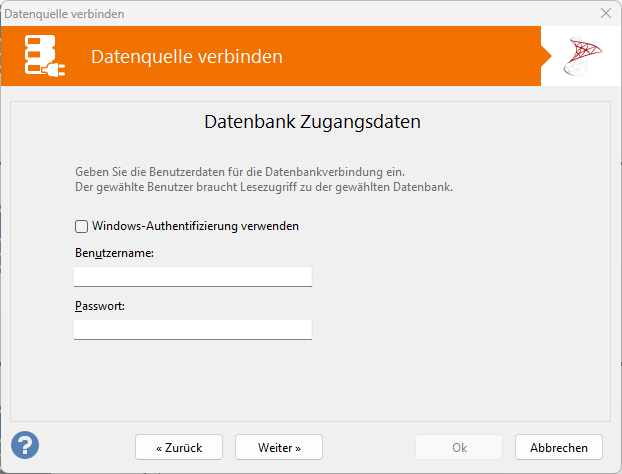Image resolution: width=622 pixels, height=474 pixels.
Task: Click the Passwort field label
Action: [x=100, y=306]
